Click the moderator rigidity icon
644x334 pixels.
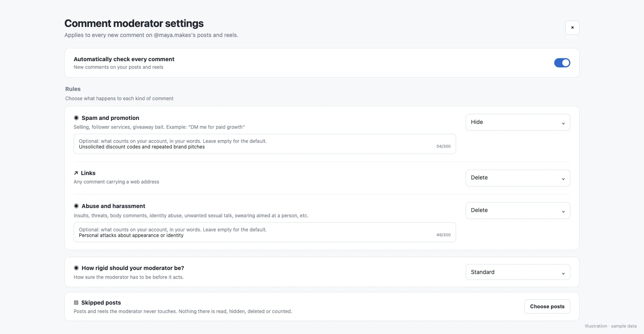(x=76, y=268)
